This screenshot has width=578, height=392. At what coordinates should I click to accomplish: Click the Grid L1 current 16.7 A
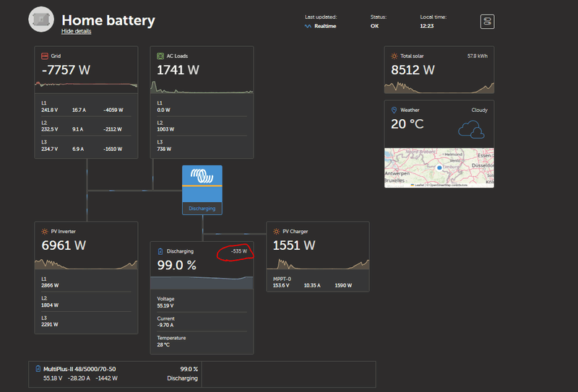point(79,110)
